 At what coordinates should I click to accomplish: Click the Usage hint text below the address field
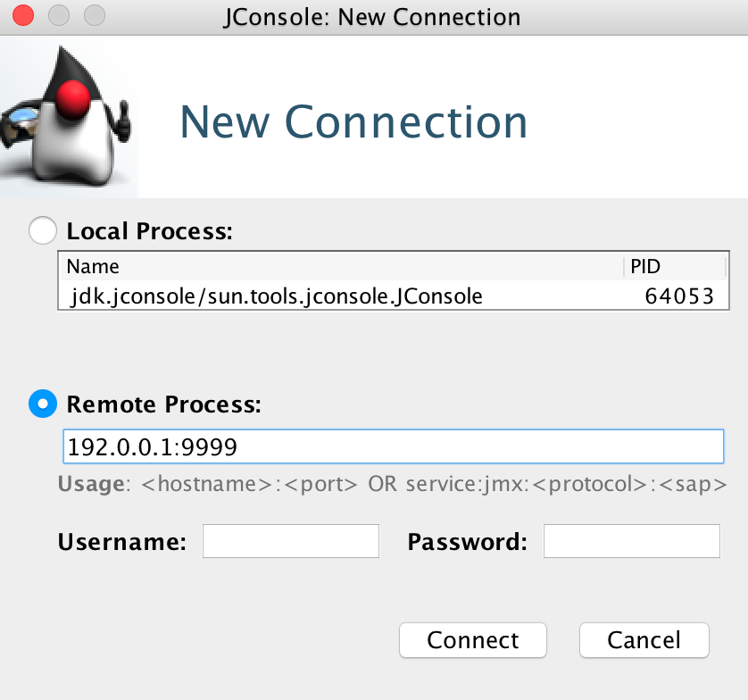coord(393,483)
